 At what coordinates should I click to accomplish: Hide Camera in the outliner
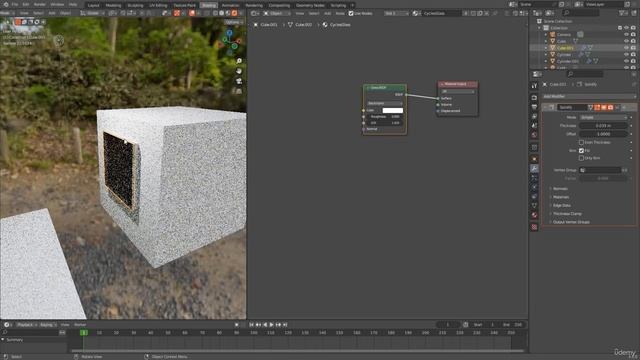pyautogui.click(x=626, y=35)
